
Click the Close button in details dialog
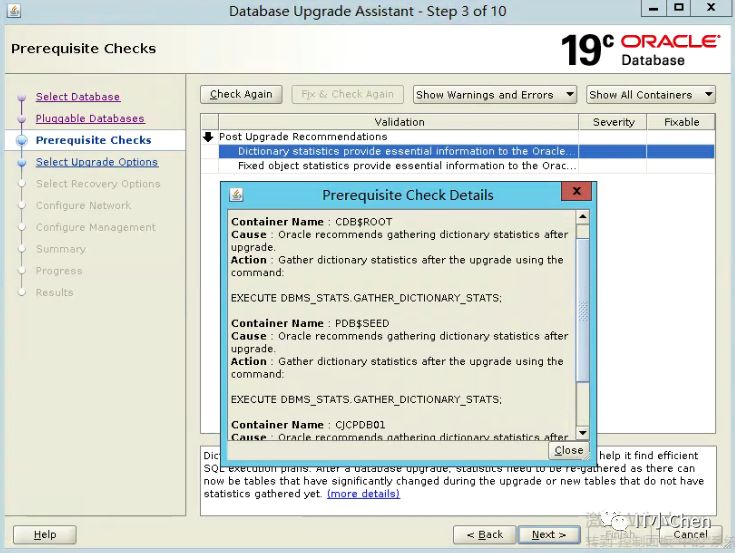[x=569, y=450]
